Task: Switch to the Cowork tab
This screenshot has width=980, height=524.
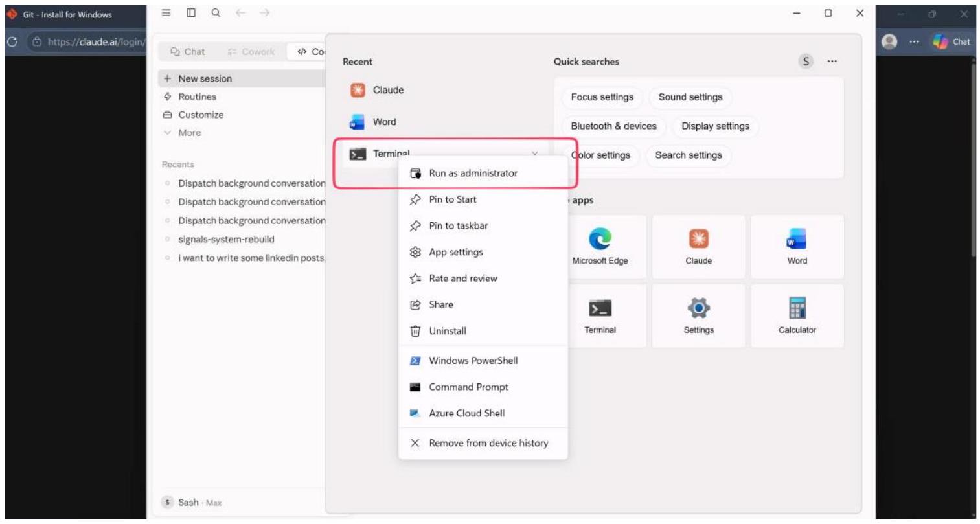Action: [x=251, y=52]
